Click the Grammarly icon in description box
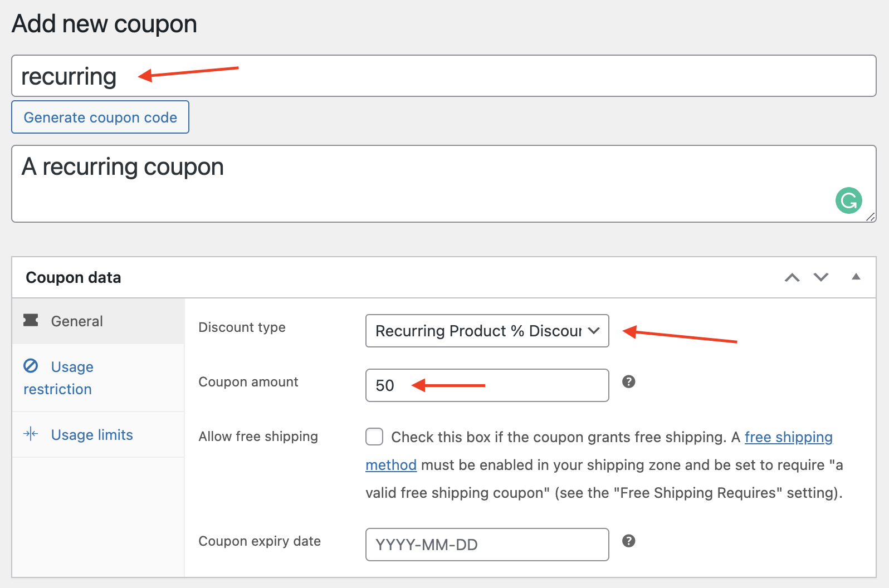889x588 pixels. [x=848, y=200]
